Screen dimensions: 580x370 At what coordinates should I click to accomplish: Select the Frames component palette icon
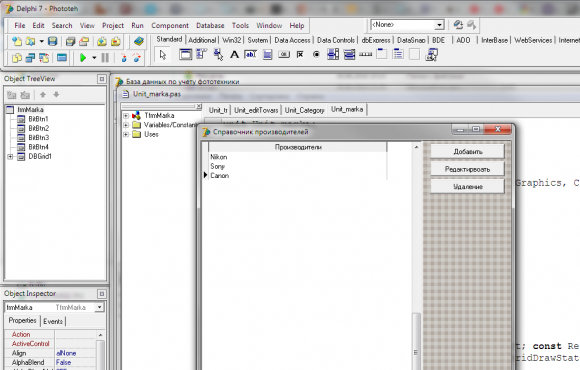tap(185, 55)
